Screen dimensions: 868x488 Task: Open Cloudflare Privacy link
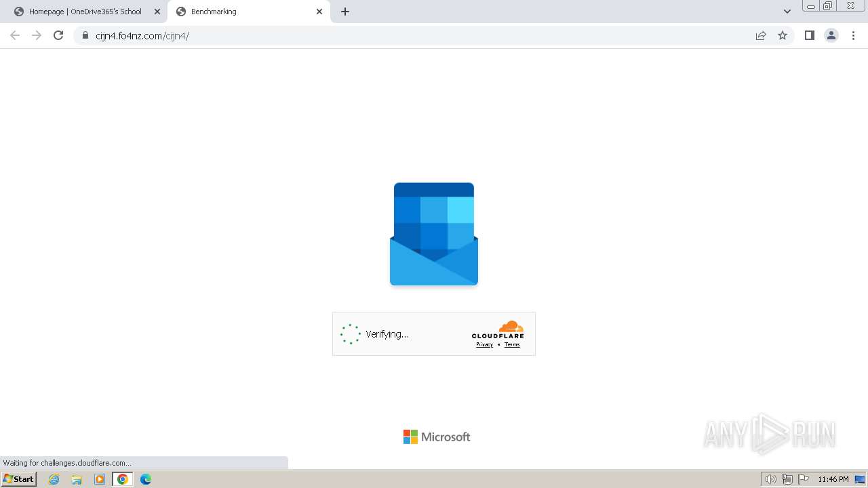click(484, 344)
